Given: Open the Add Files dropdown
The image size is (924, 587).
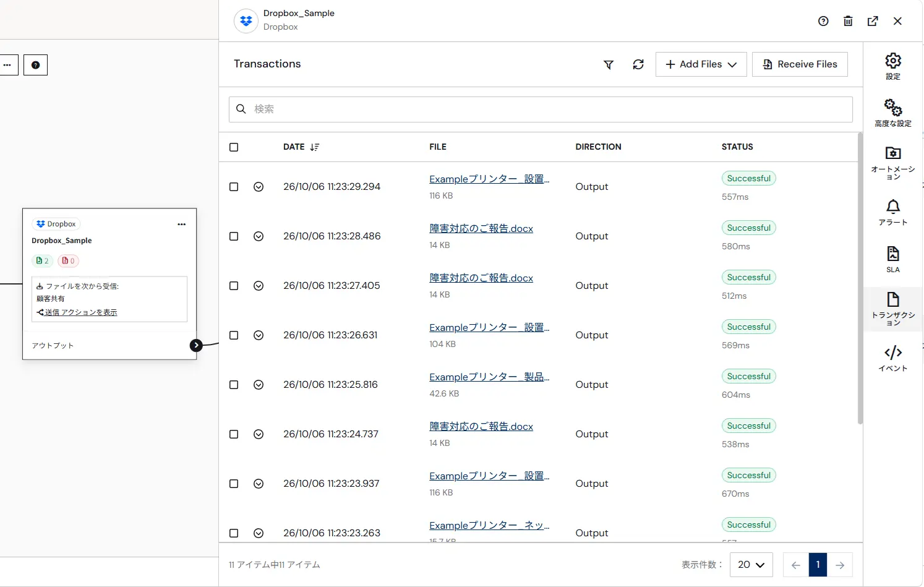Looking at the screenshot, I should point(701,64).
